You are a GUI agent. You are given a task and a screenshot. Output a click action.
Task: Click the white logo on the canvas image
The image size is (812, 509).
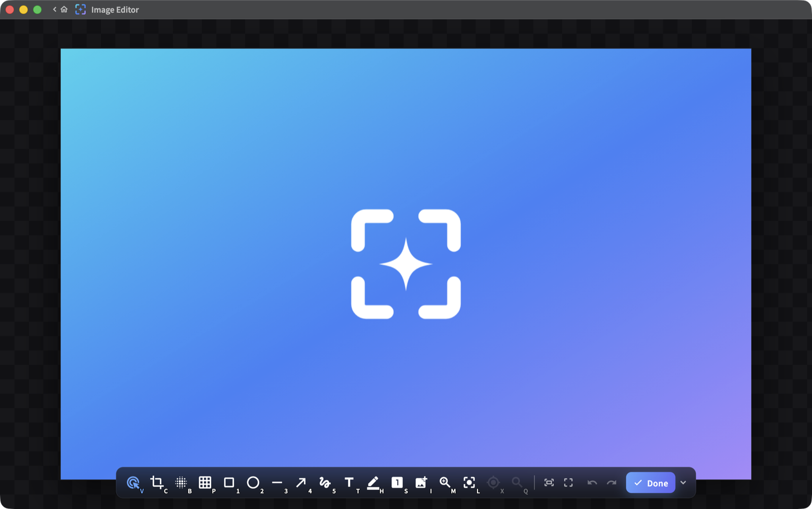[x=406, y=264]
